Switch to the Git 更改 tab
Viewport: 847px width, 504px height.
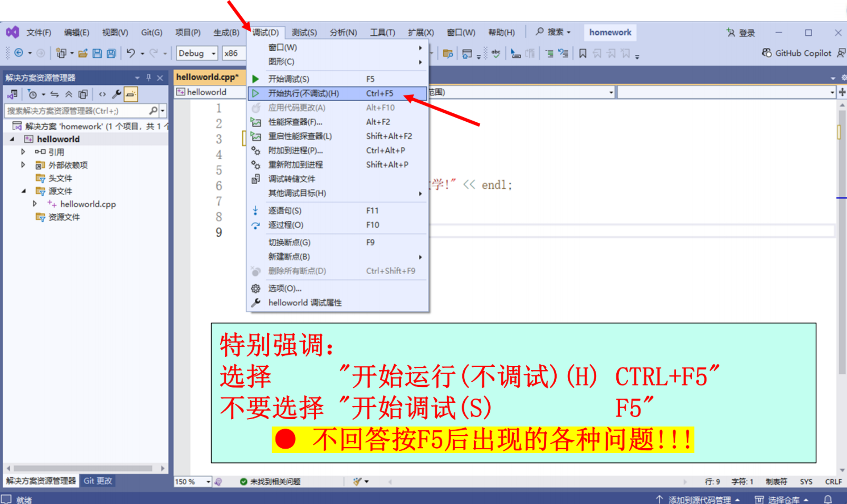(x=98, y=481)
